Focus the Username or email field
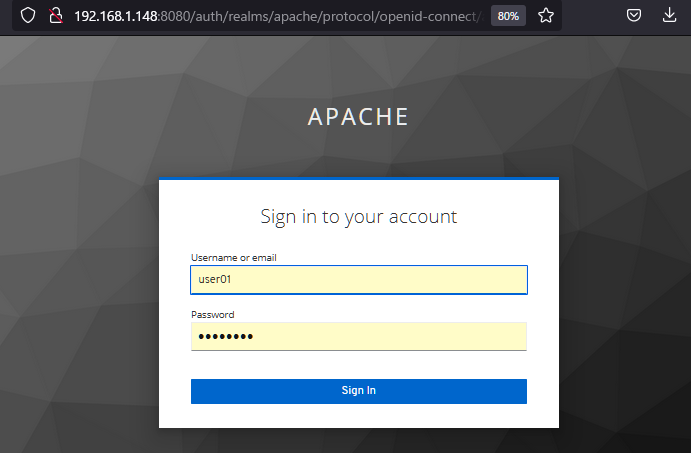The height and width of the screenshot is (453, 691). (x=358, y=280)
